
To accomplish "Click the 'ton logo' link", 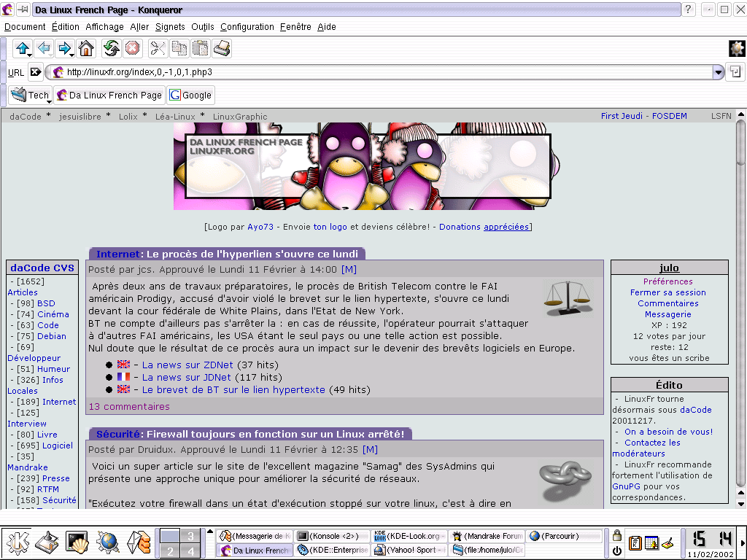I will pos(330,227).
